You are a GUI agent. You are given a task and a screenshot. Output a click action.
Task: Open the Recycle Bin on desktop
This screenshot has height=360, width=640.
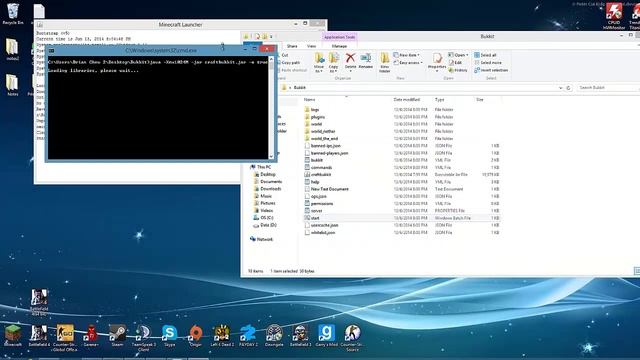pyautogui.click(x=13, y=14)
